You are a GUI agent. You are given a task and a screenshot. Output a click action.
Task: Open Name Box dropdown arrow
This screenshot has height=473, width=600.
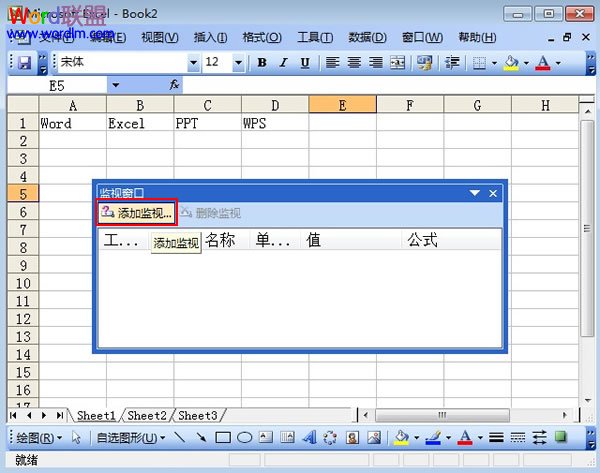(x=115, y=85)
